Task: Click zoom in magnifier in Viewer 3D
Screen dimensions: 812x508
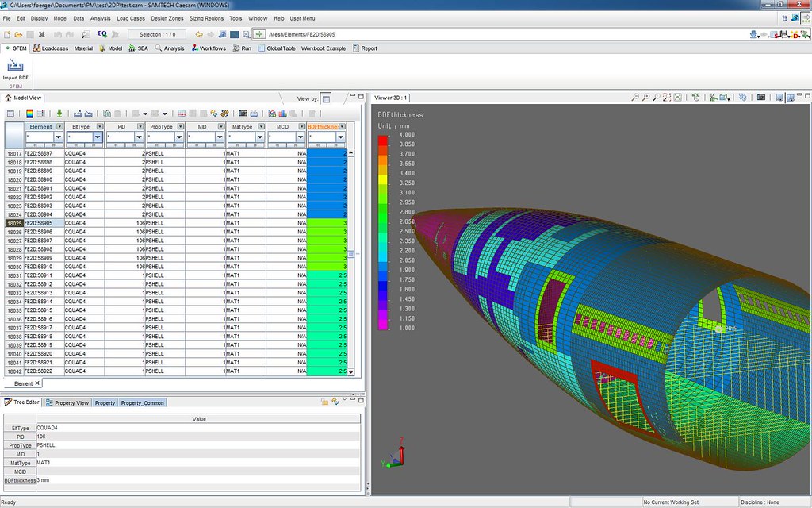Action: pos(645,97)
